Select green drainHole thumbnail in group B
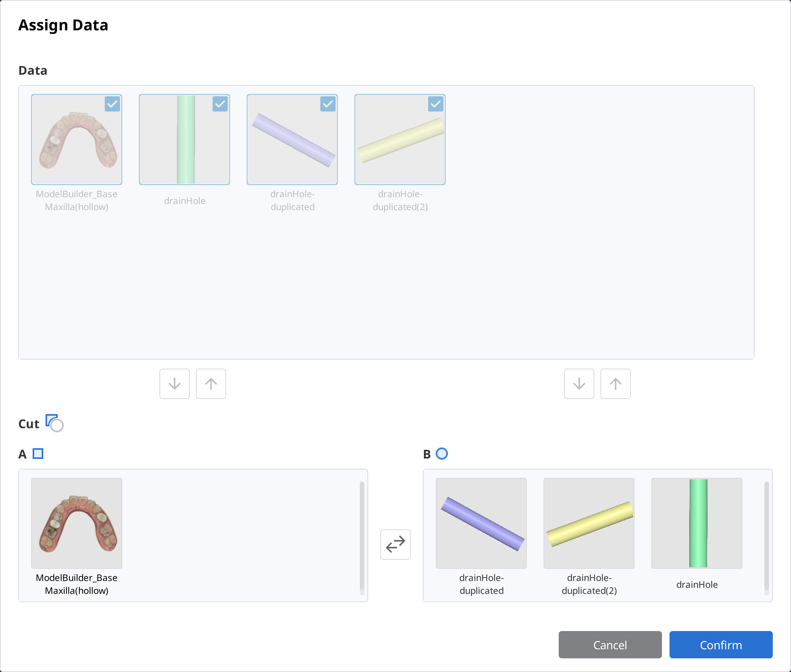Viewport: 791px width, 672px height. tap(697, 523)
